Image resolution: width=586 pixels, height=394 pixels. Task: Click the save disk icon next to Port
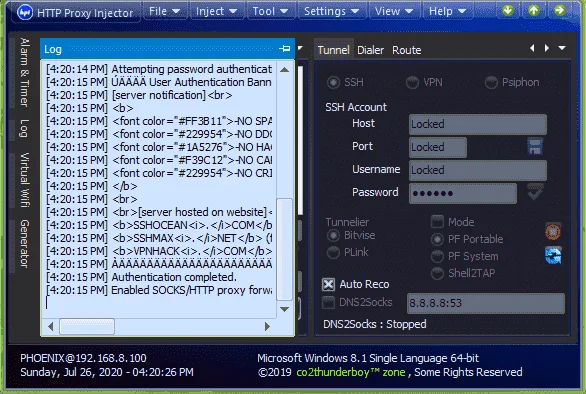[x=535, y=147]
